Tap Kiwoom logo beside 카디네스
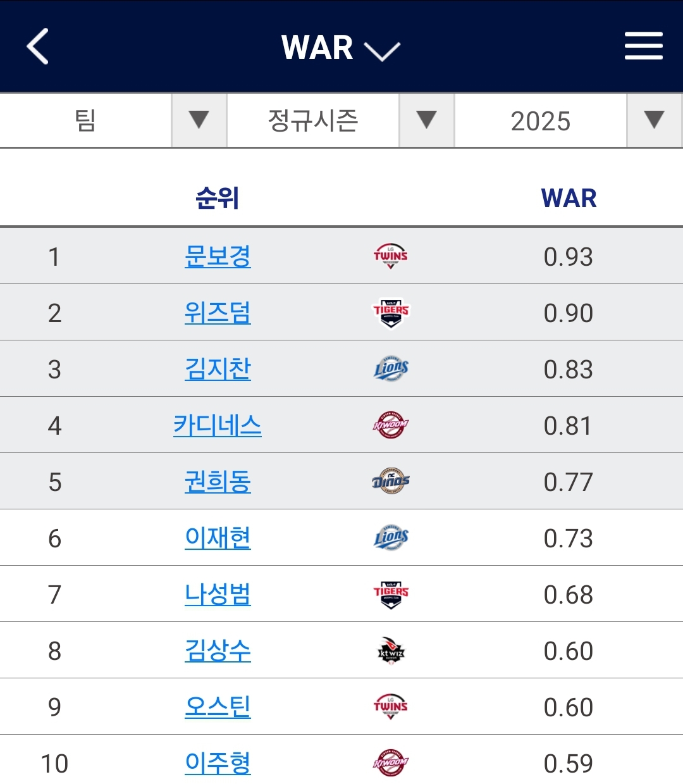The image size is (683, 784). click(x=390, y=425)
